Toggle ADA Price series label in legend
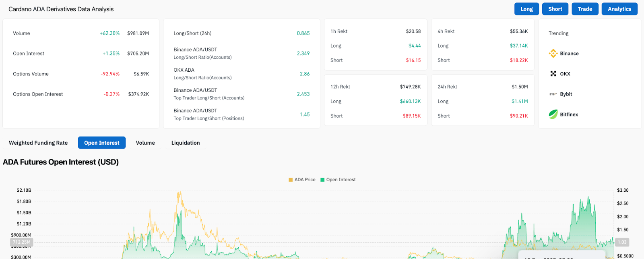 pyautogui.click(x=305, y=180)
